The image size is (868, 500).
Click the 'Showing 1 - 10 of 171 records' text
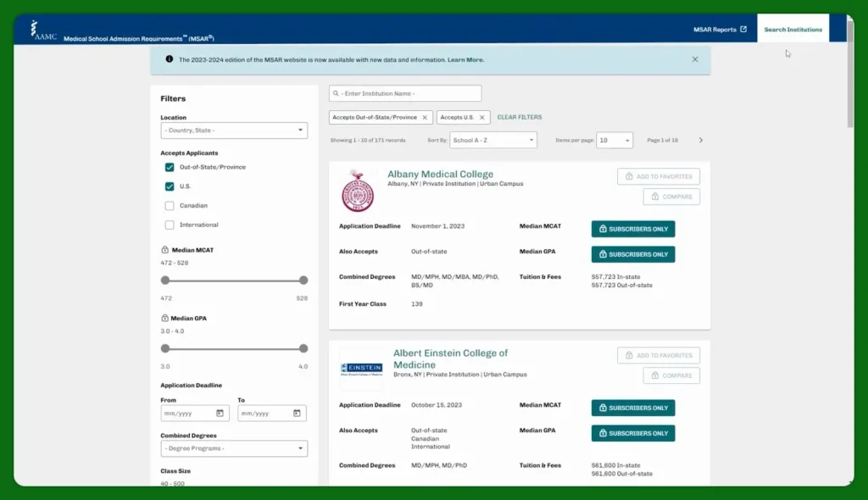[x=368, y=140]
